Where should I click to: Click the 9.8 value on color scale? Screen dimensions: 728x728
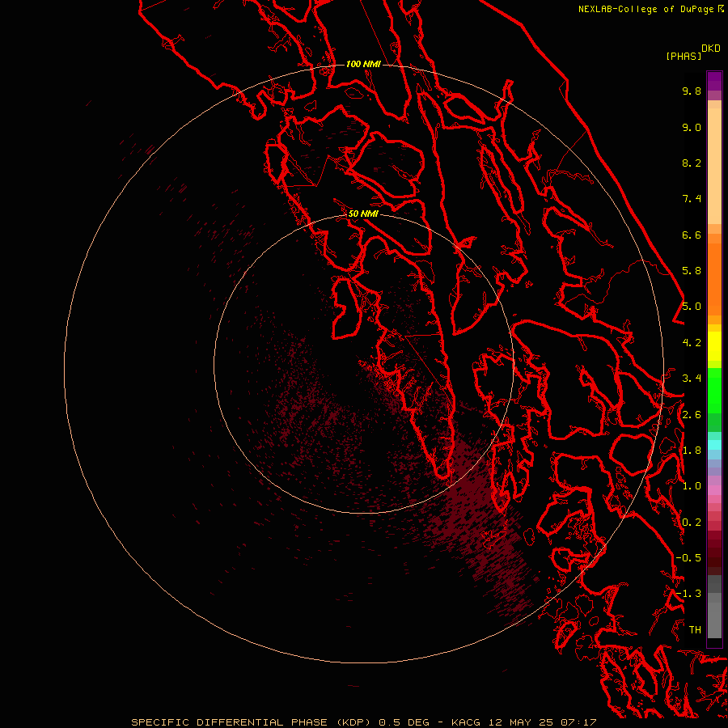point(692,91)
